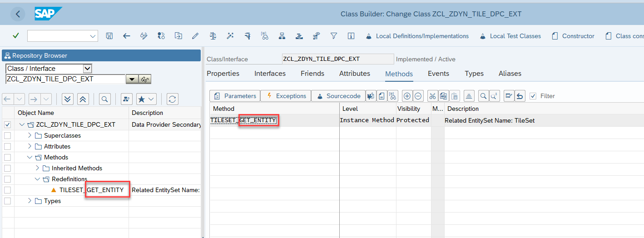Go to the SAP logo

click(49, 14)
